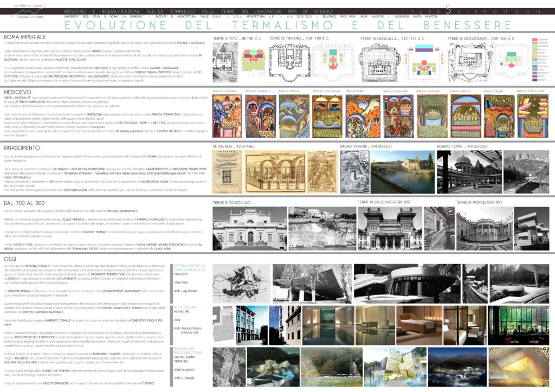The width and height of the screenshot is (555, 392).
Task: Click the red Calidarium legend swatch
Action: (534, 40)
